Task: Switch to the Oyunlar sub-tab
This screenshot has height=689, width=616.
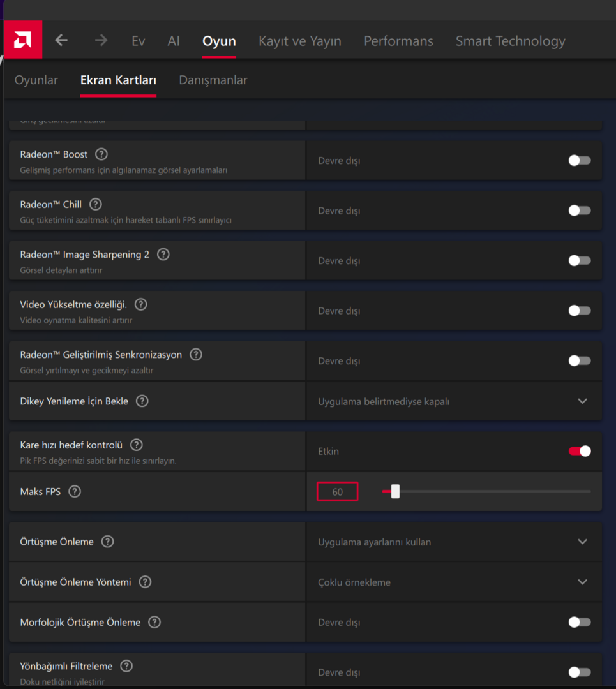Action: click(36, 80)
